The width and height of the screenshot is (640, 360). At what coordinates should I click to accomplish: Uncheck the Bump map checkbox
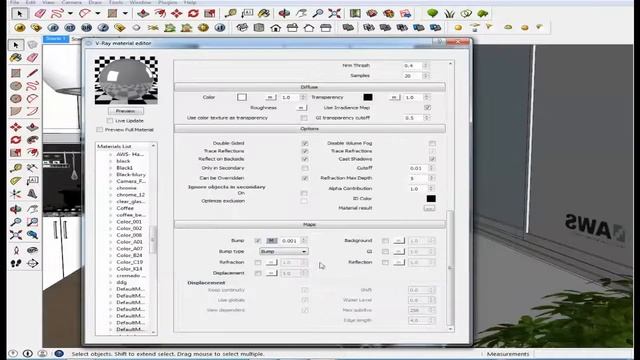pyautogui.click(x=258, y=241)
